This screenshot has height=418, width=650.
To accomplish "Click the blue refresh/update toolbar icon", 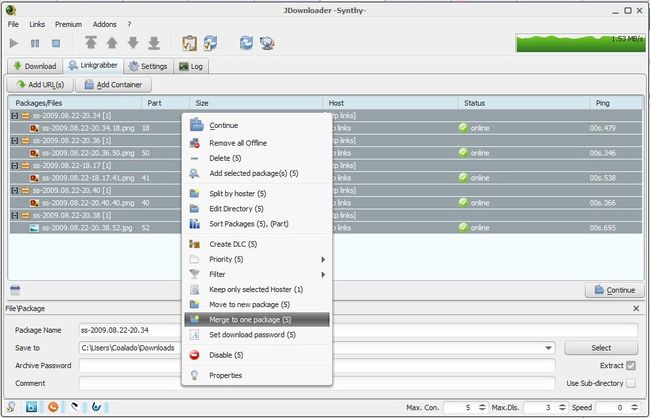I will 246,43.
